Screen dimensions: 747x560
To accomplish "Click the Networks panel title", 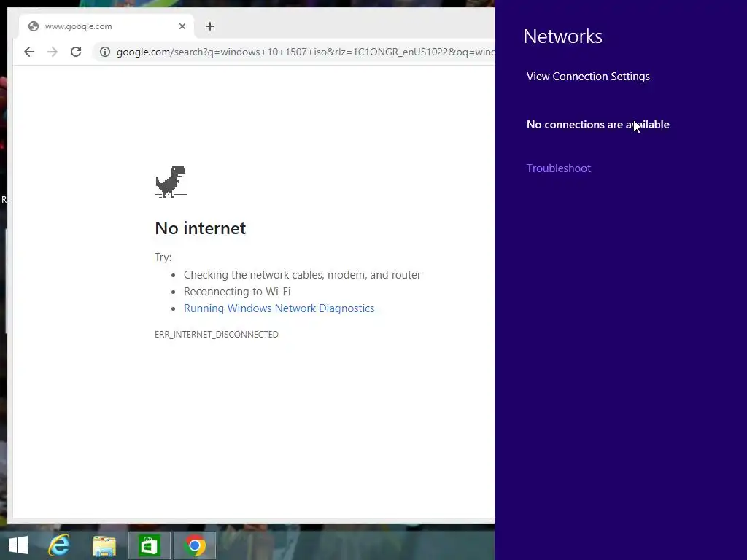I will pyautogui.click(x=562, y=36).
